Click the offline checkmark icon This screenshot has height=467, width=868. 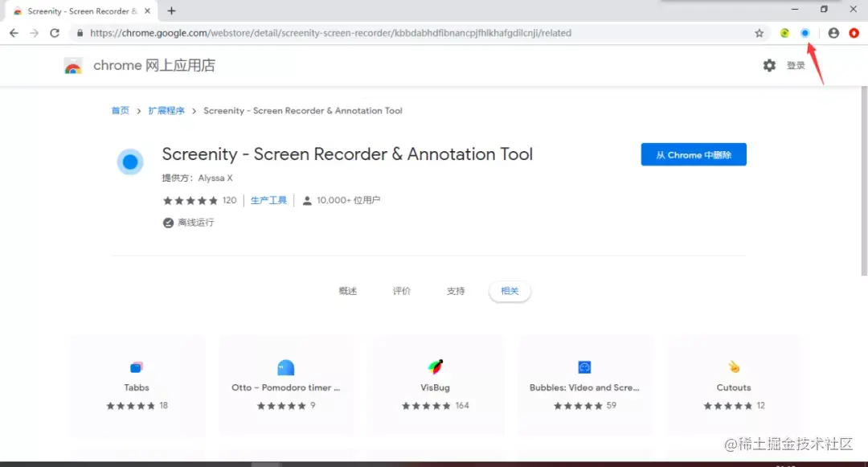[x=168, y=223]
